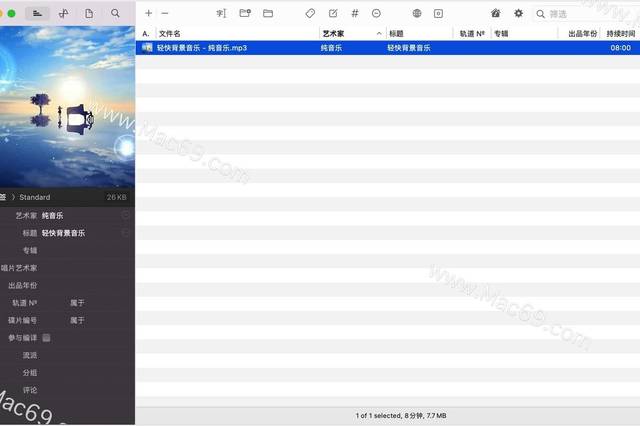Screen dimensions: 640x426
Task: Open the tag editor sidebar tab
Action: tap(38, 13)
